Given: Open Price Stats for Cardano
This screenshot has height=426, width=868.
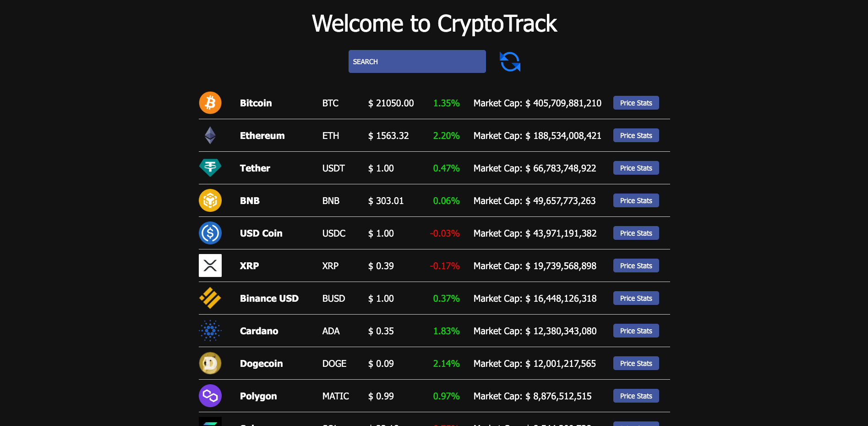Looking at the screenshot, I should tap(636, 331).
